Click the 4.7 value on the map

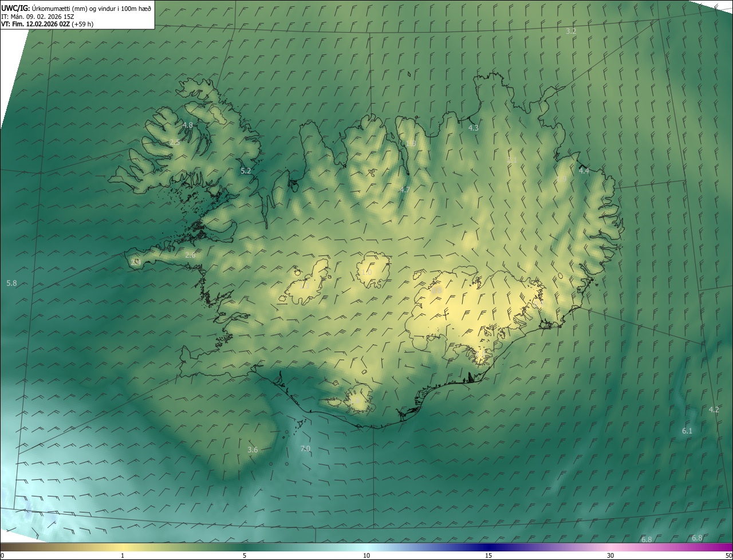405,190
